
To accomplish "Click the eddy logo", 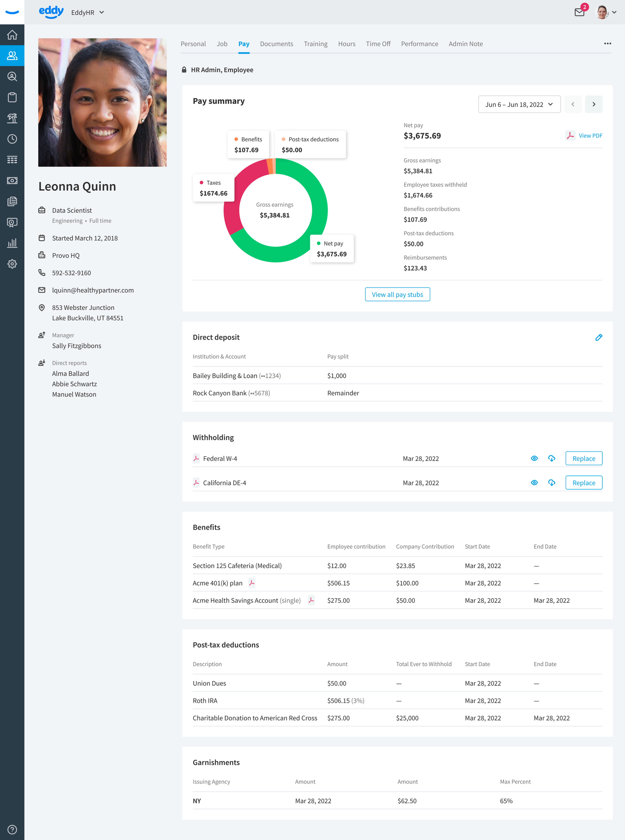I will coord(51,12).
